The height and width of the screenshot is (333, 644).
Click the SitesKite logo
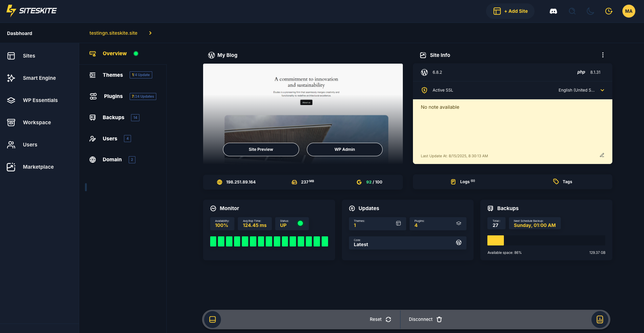(x=32, y=11)
